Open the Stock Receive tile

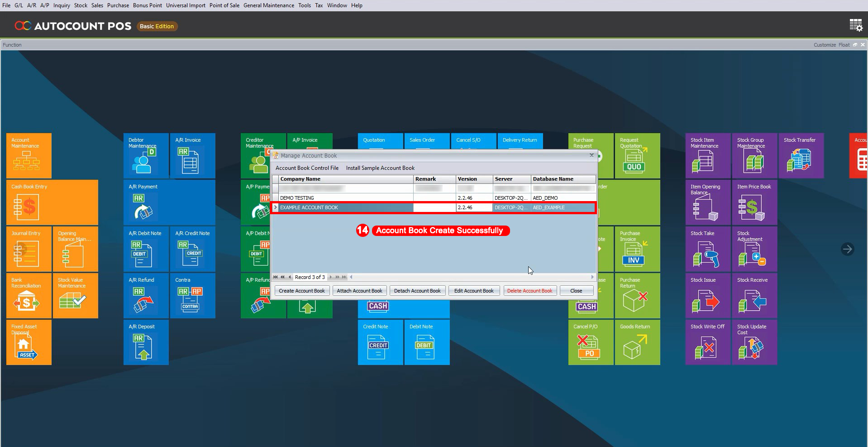coord(755,295)
